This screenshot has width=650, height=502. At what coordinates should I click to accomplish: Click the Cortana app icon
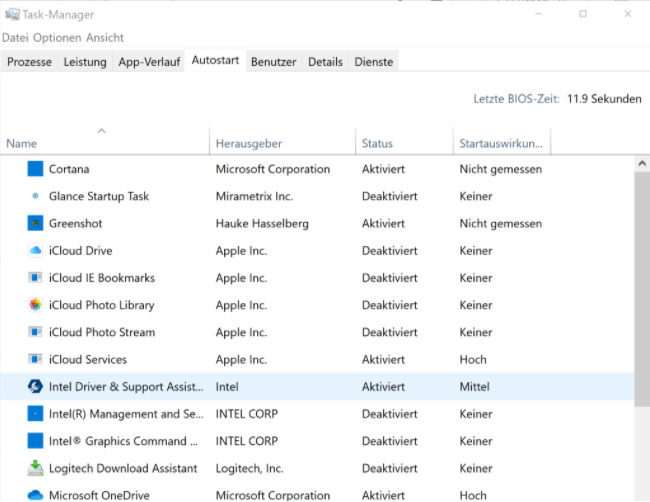[x=35, y=169]
